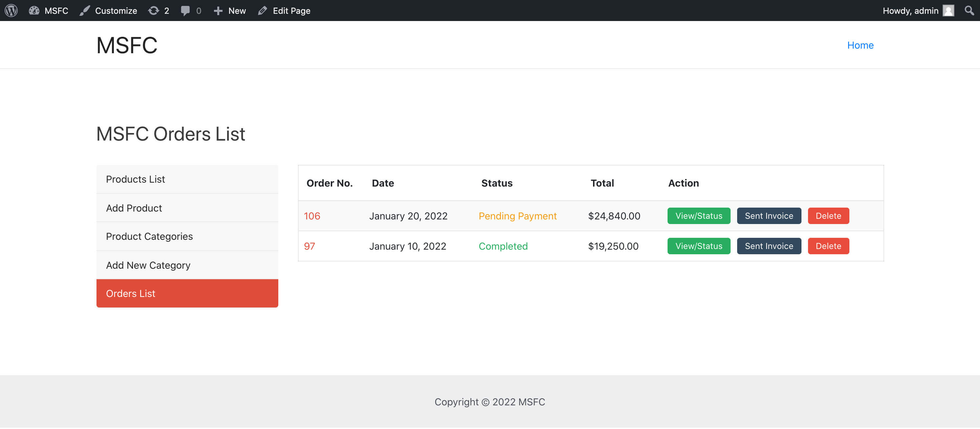Open the comments bubble icon

(x=185, y=10)
